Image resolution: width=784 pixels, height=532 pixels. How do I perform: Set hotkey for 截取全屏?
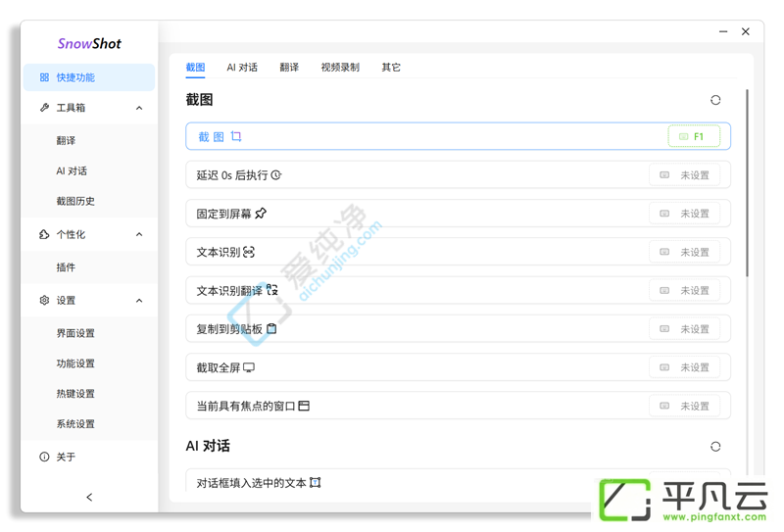click(x=684, y=367)
